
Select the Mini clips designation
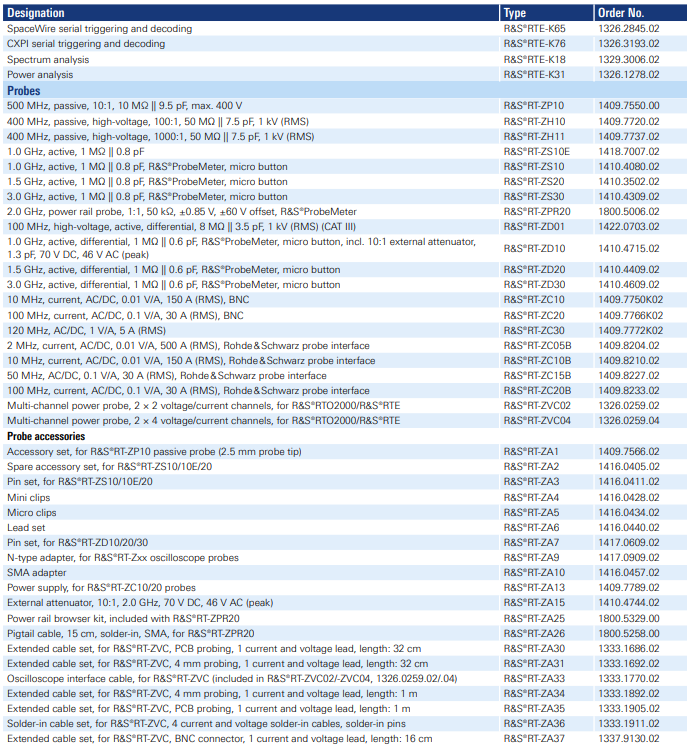click(28, 498)
